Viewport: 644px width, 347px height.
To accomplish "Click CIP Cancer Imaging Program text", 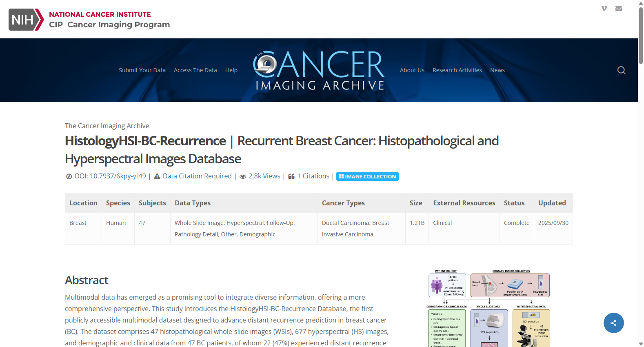I will (109, 24).
